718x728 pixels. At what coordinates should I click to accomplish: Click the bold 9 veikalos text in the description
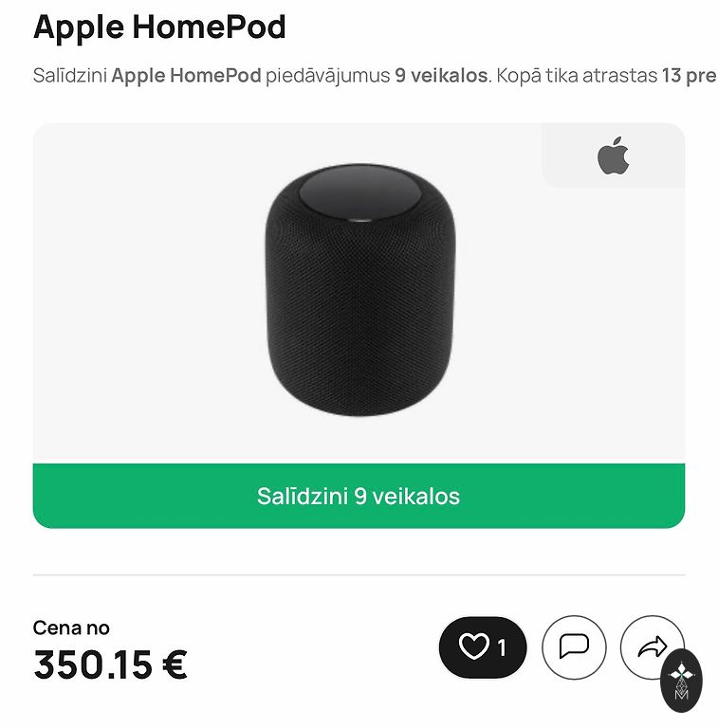(x=441, y=75)
